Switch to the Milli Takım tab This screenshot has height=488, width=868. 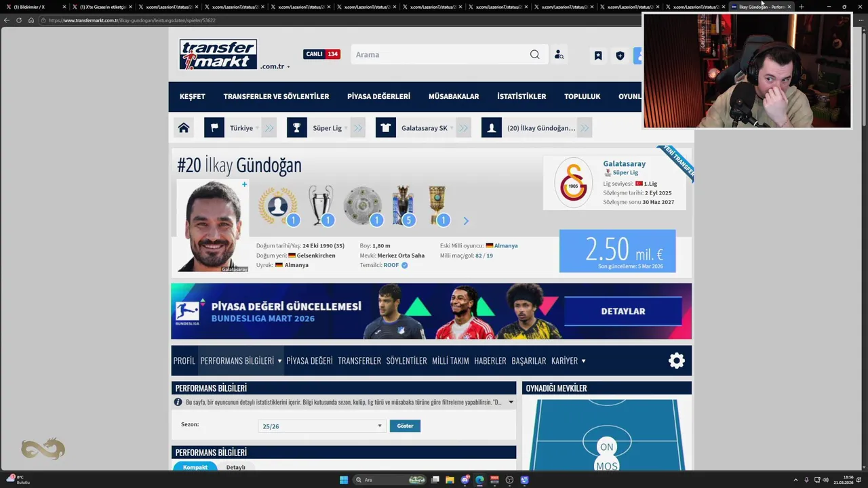(x=450, y=361)
